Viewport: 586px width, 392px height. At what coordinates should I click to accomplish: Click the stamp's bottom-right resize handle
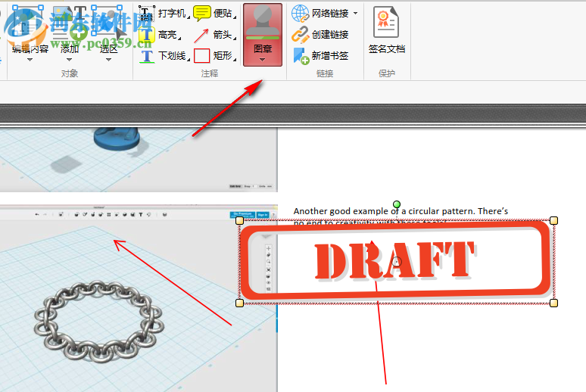[x=554, y=303]
